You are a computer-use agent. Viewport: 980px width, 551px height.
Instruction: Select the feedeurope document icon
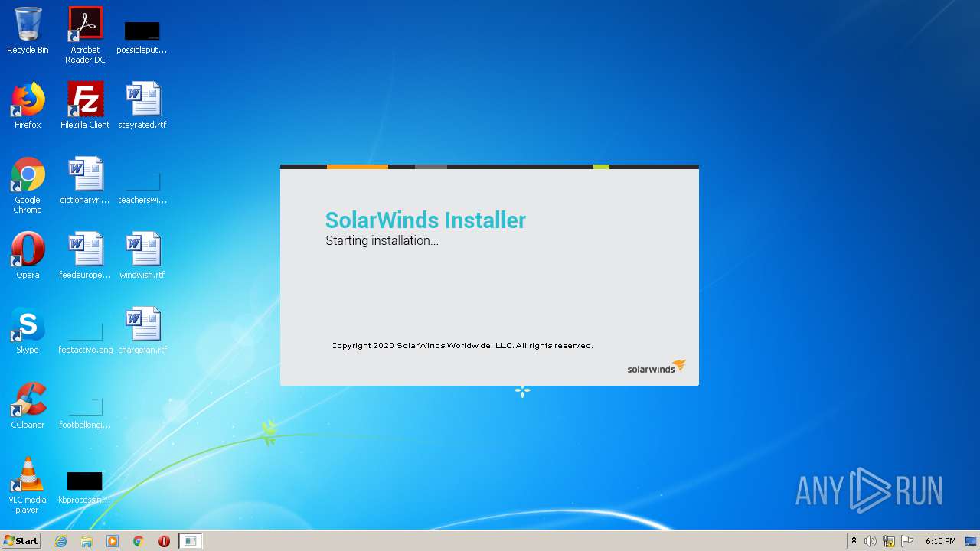(x=85, y=256)
